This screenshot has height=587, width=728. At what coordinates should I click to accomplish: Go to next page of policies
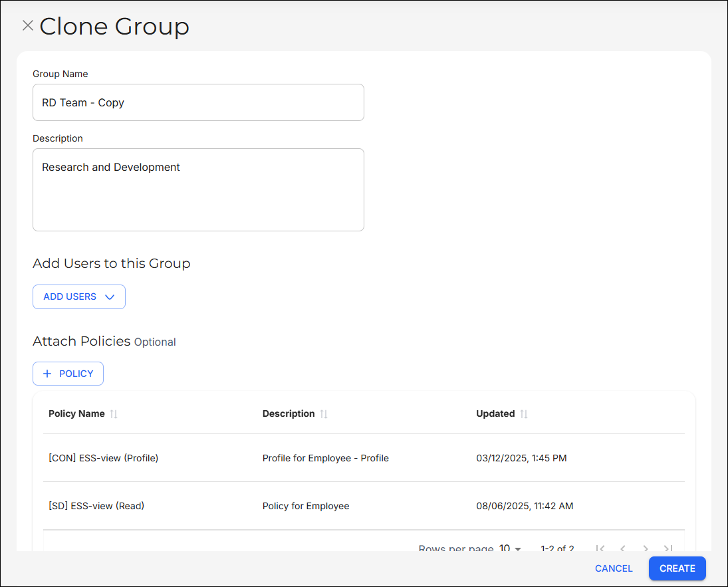tap(646, 548)
